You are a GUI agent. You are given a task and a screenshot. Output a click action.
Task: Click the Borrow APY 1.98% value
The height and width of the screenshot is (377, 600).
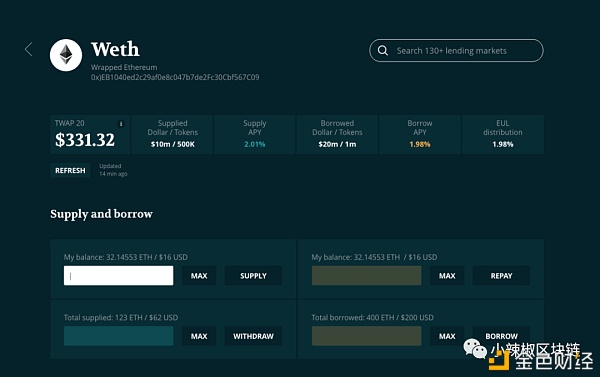[x=420, y=144]
